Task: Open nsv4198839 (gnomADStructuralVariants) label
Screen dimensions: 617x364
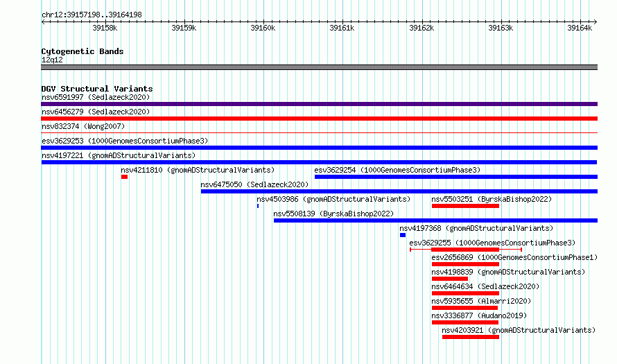Action: [x=508, y=272]
